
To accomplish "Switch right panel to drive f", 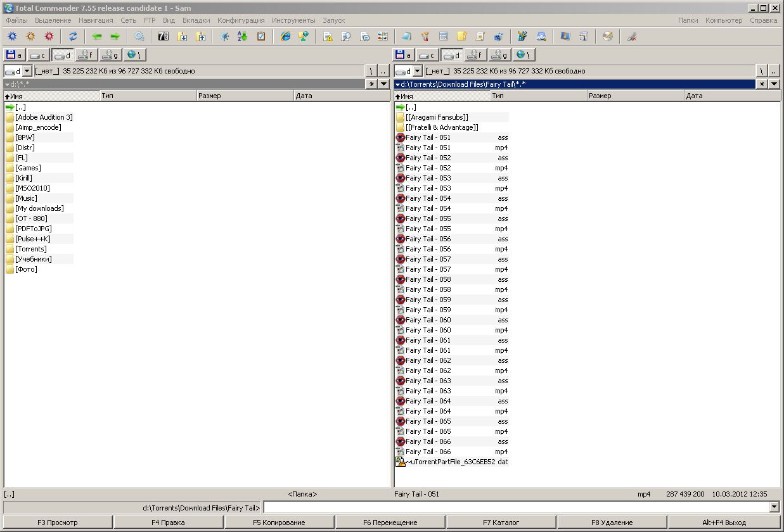I will (475, 55).
